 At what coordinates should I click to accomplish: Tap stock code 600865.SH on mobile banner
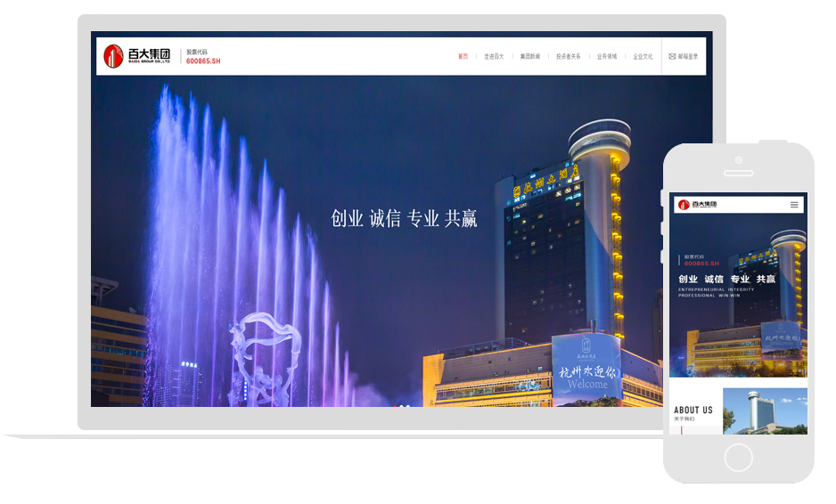coord(701,263)
